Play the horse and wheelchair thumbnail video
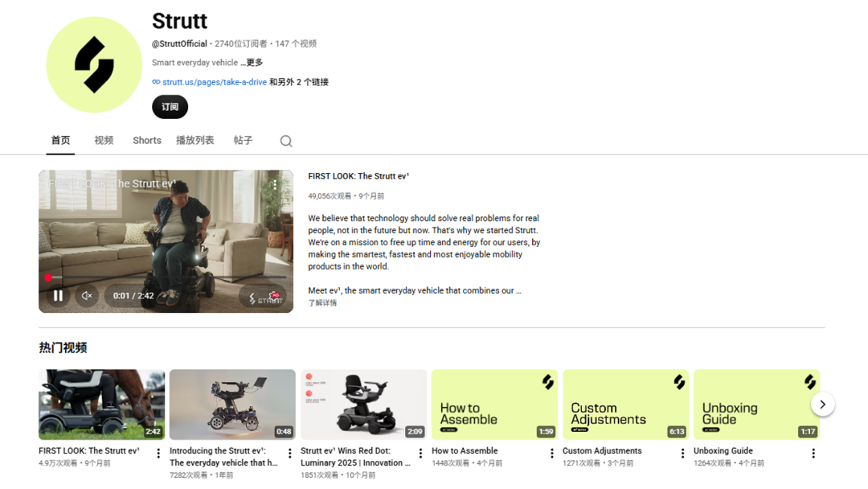868x489 pixels. coord(102,405)
